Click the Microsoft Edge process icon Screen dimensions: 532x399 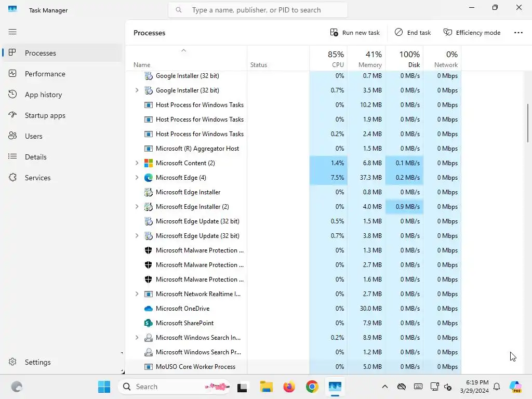tap(148, 178)
